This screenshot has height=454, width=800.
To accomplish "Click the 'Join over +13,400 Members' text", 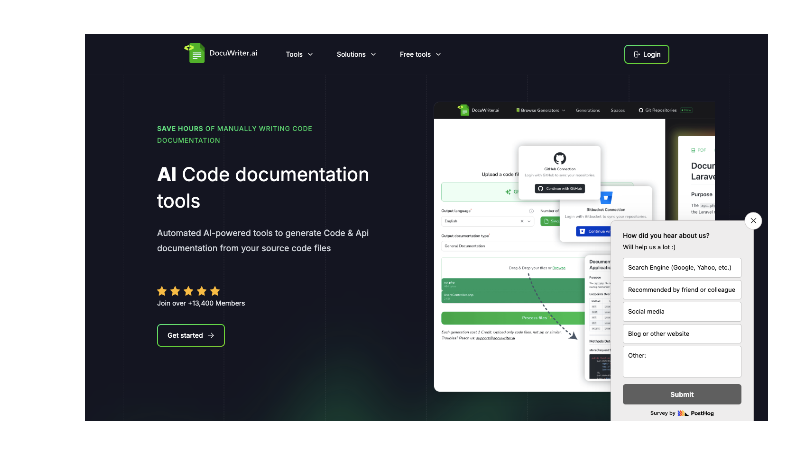I will 201,304.
